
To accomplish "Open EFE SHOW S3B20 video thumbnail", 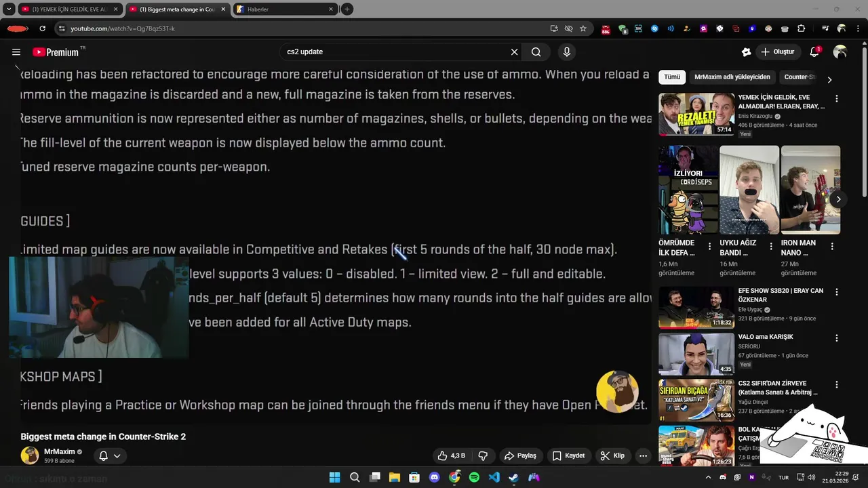I will pyautogui.click(x=696, y=308).
